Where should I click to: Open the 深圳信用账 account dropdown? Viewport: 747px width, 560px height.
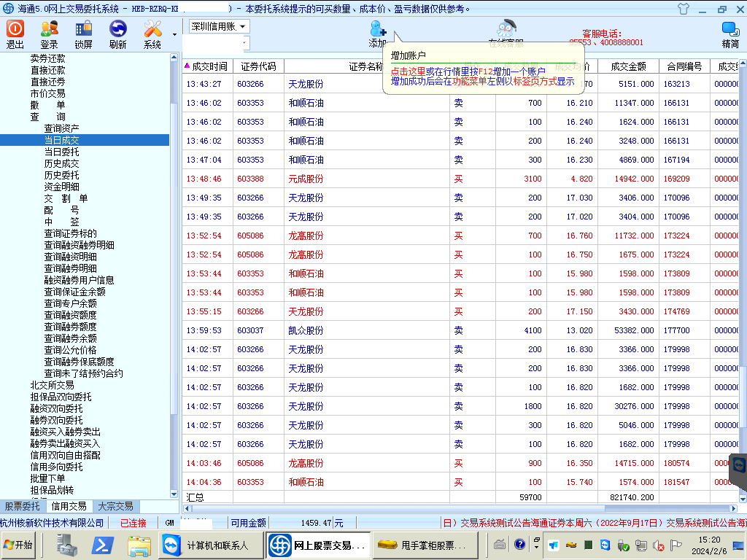point(219,26)
